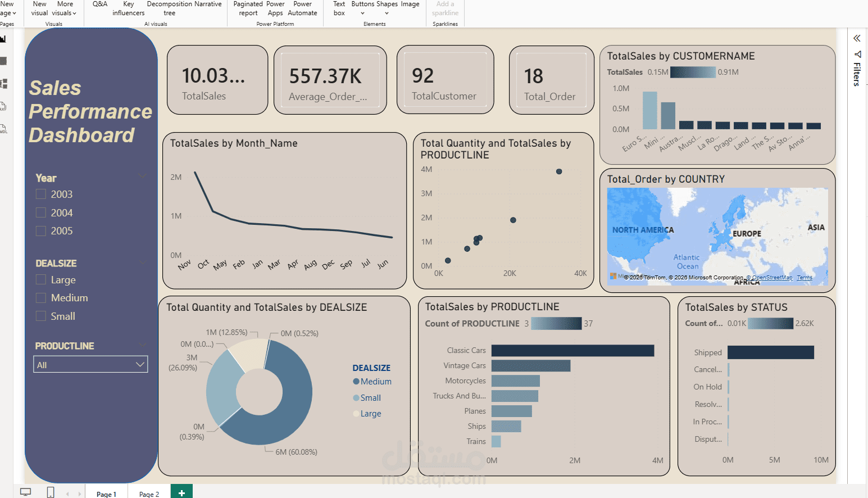Insert a Decomposition tree visual
The height and width of the screenshot is (498, 868).
click(x=169, y=8)
